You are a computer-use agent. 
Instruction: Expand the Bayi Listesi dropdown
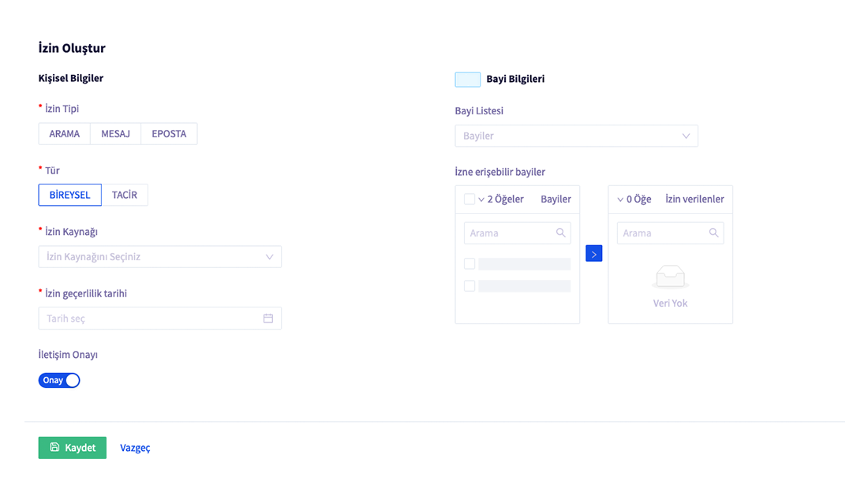coord(576,136)
